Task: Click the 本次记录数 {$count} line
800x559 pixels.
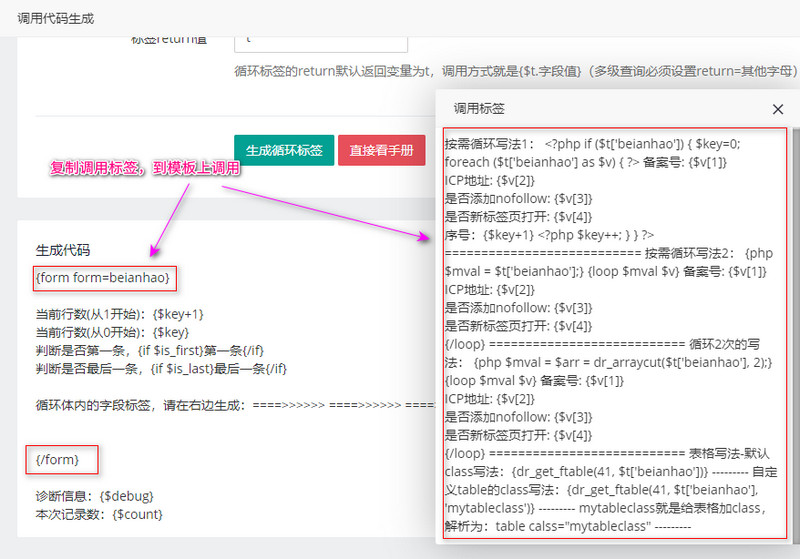Action: click(x=99, y=514)
